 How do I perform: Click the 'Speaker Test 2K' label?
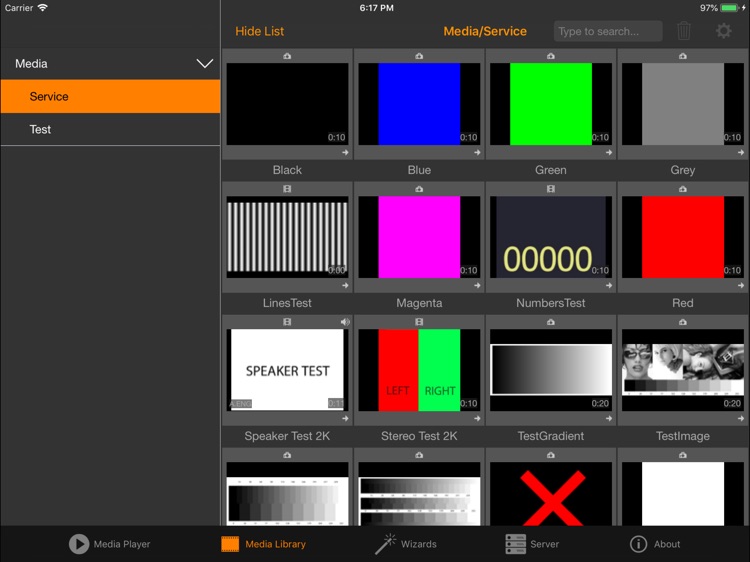287,436
